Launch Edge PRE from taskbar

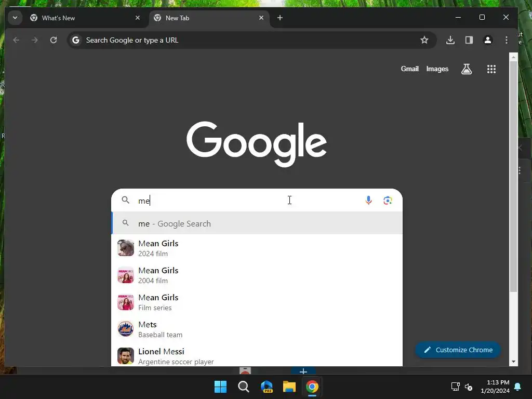pyautogui.click(x=267, y=387)
